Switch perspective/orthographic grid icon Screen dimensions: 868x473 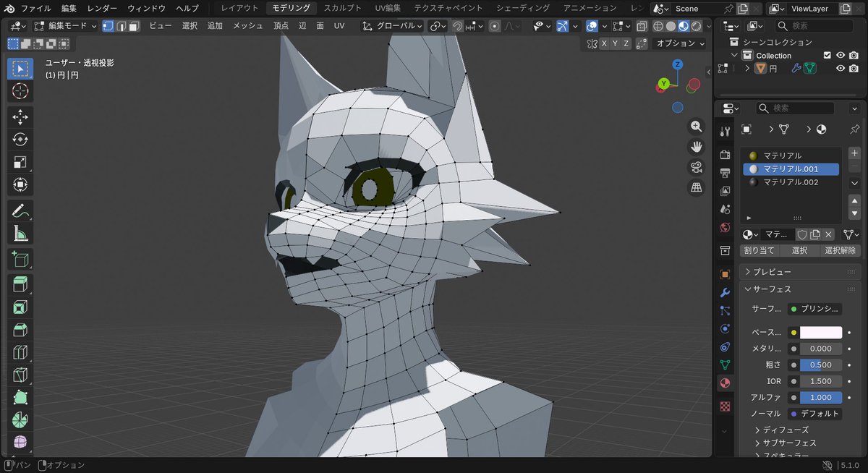697,187
